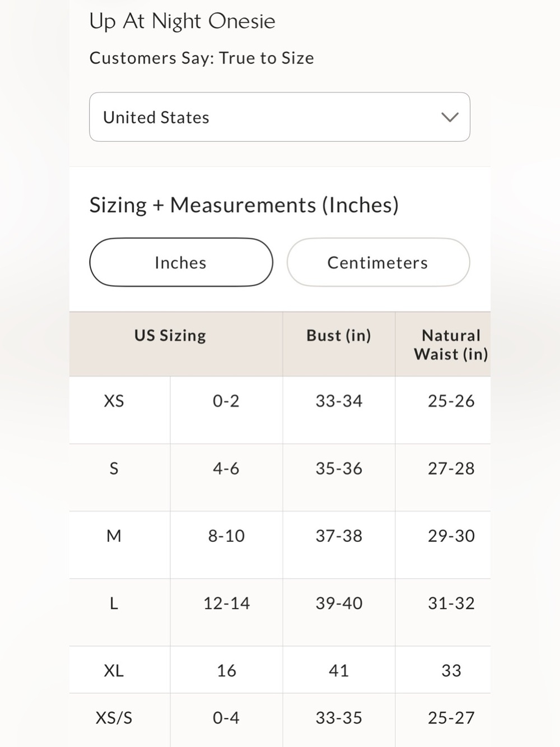Click the Up At Night Onesie title
560x747 pixels.
click(x=183, y=21)
